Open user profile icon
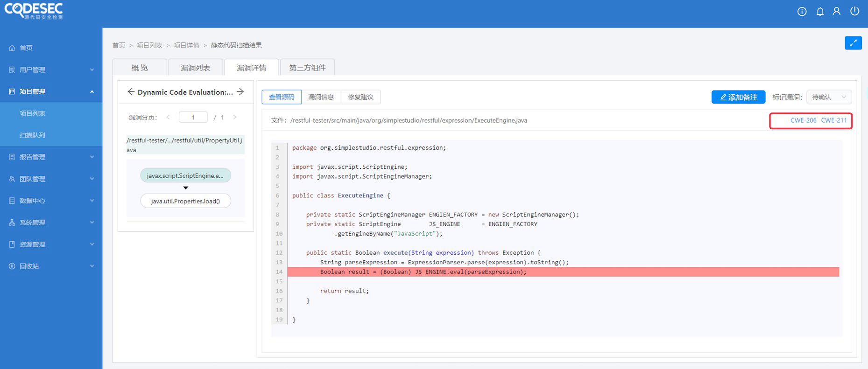Viewport: 868px width, 369px height. (x=837, y=12)
